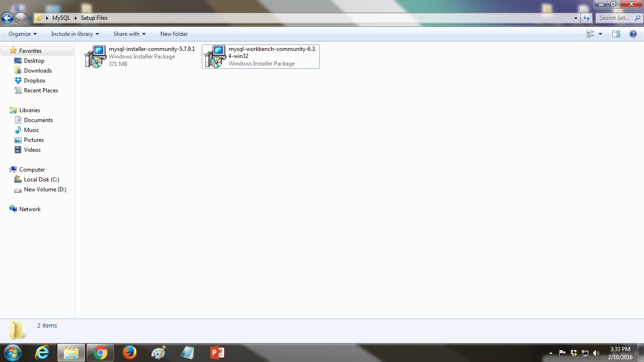
Task: Click the volume speaker tray icon
Action: pos(596,353)
